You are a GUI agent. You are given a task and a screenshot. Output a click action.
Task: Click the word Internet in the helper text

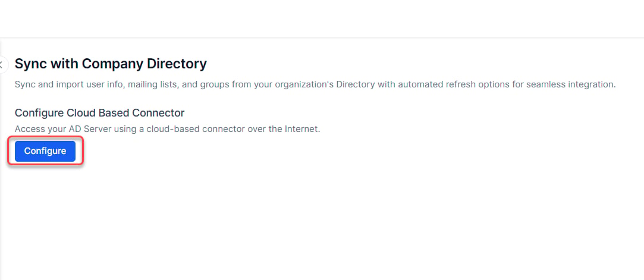[x=302, y=129]
